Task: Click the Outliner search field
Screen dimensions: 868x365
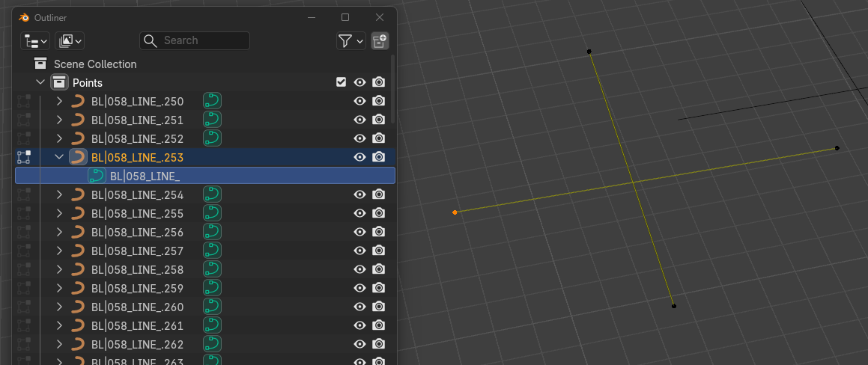Action: [x=194, y=40]
